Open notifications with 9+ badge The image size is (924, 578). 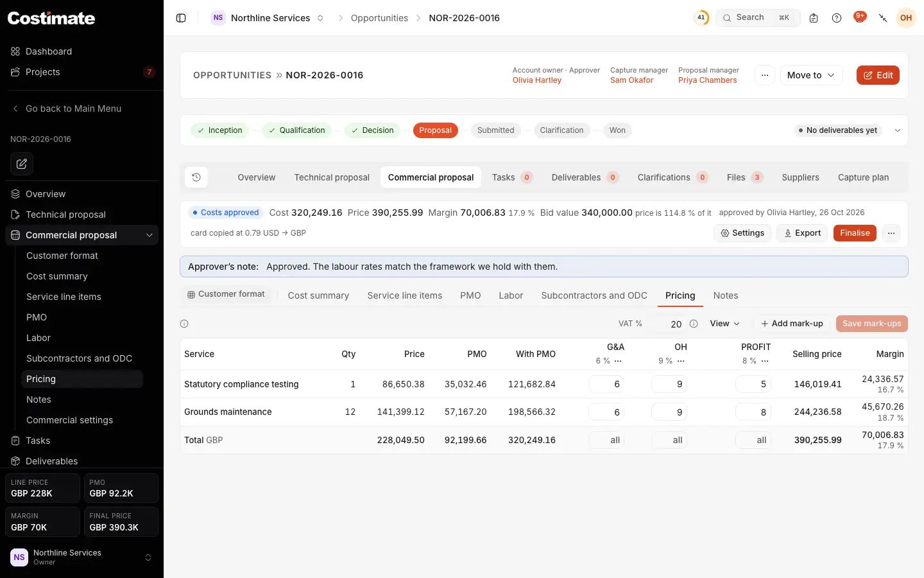(x=860, y=17)
